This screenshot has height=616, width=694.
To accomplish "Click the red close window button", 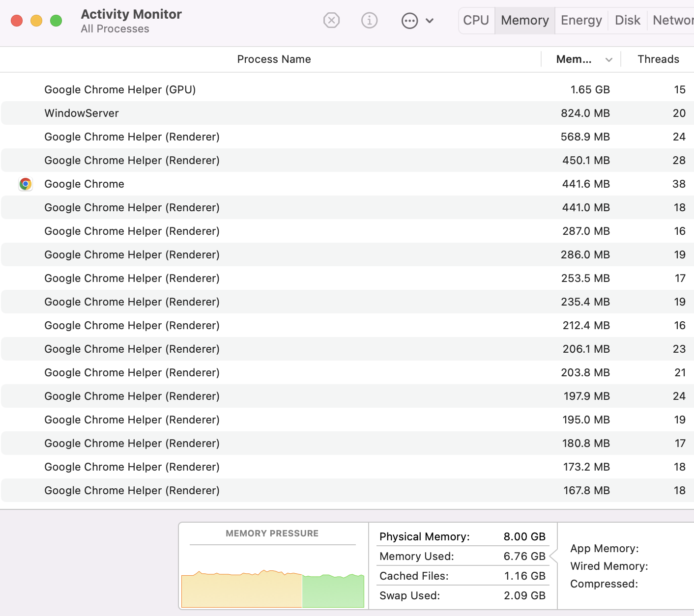I will click(17, 21).
